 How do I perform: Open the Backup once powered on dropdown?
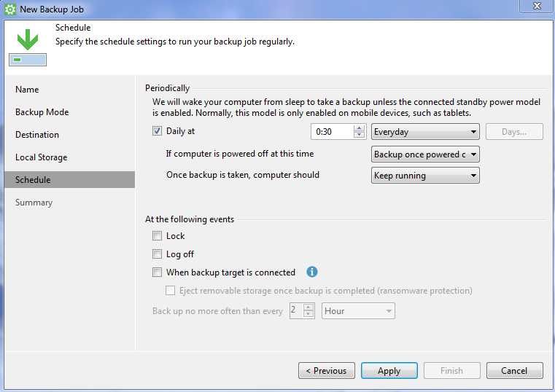(x=425, y=154)
